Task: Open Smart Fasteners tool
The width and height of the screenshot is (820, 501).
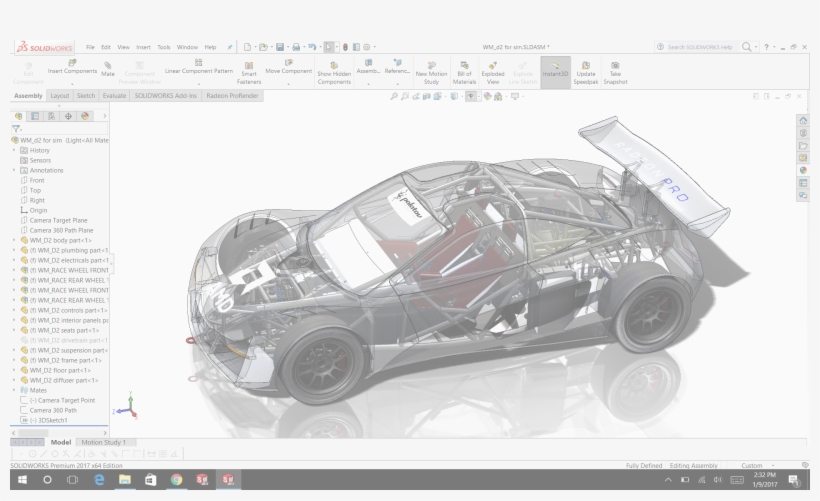Action: coord(249,71)
